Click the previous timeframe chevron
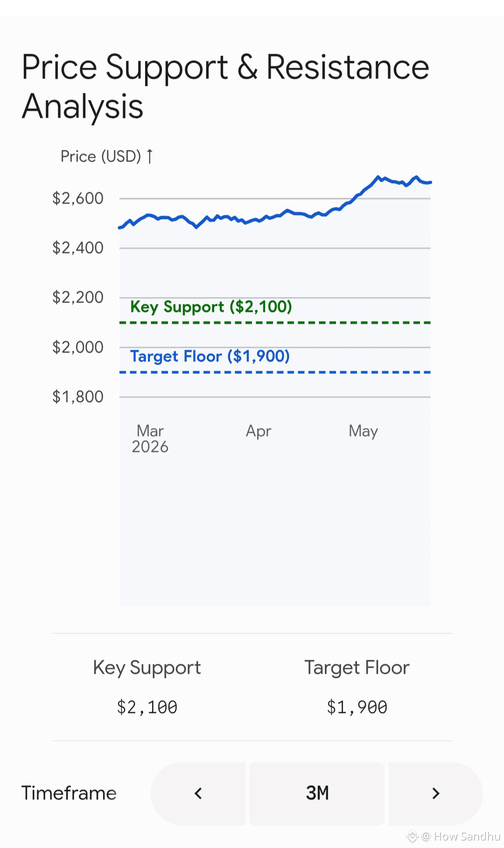The height and width of the screenshot is (848, 504). (x=198, y=793)
